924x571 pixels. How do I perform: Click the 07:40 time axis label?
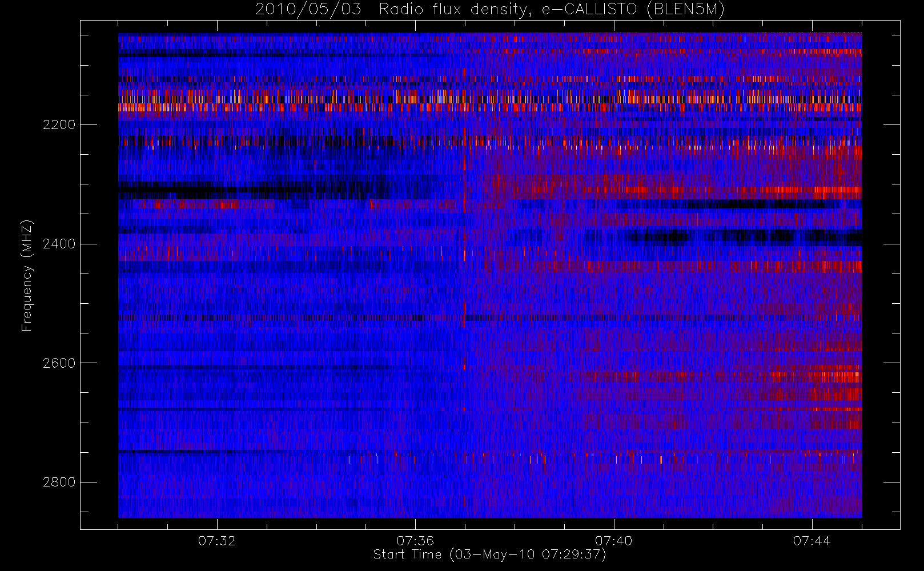(613, 541)
